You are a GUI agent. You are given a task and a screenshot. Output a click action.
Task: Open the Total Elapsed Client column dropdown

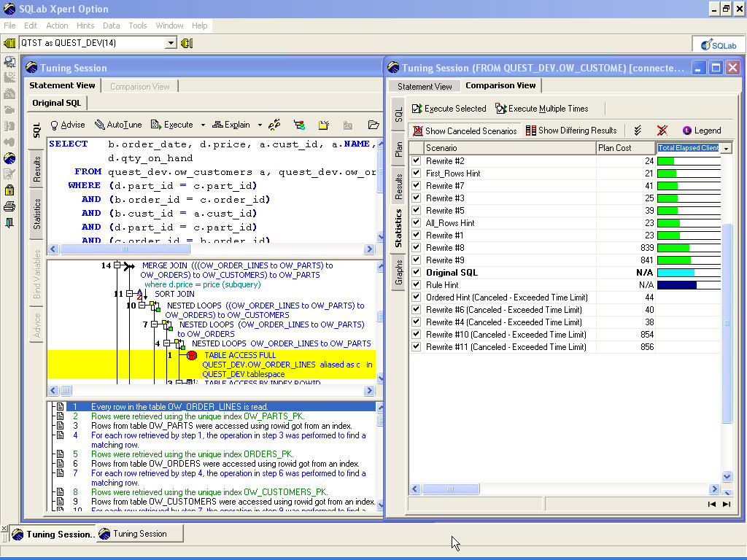click(726, 149)
